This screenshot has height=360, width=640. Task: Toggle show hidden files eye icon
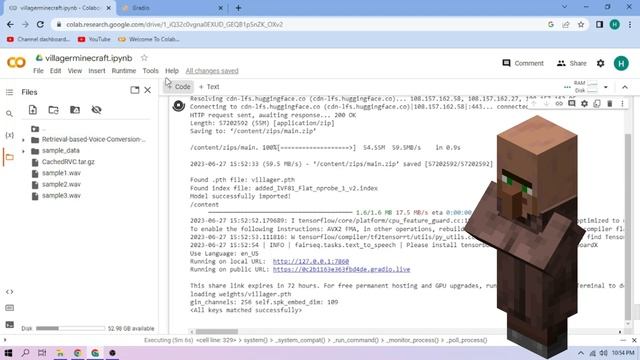coord(96,110)
